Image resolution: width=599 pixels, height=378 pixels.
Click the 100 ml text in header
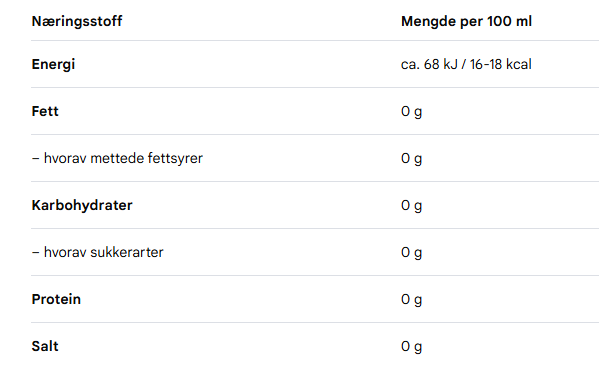point(509,21)
